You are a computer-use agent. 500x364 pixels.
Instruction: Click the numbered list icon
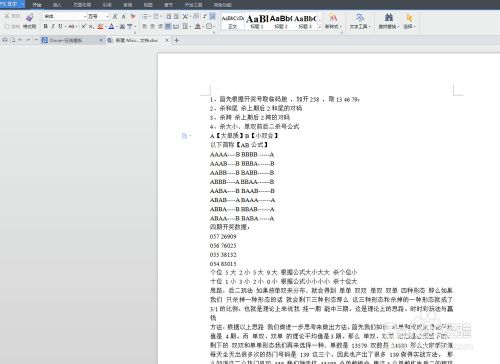[156, 16]
